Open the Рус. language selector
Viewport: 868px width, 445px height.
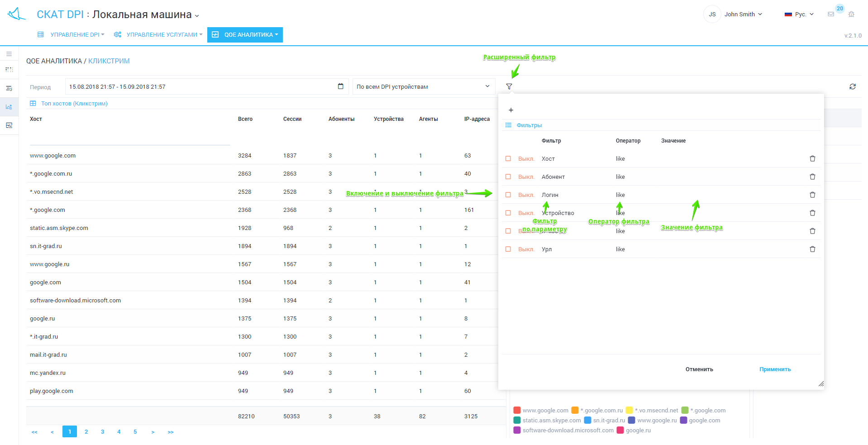pos(799,14)
